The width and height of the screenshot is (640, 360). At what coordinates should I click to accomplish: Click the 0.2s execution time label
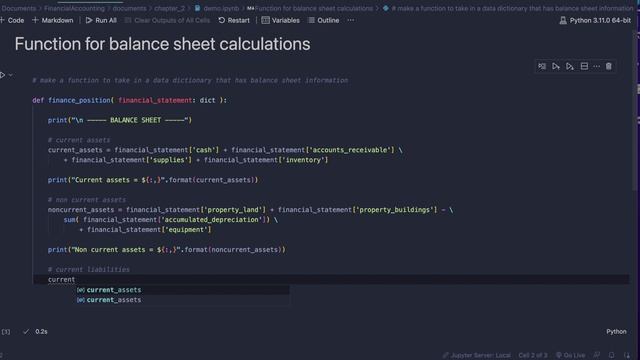point(41,331)
